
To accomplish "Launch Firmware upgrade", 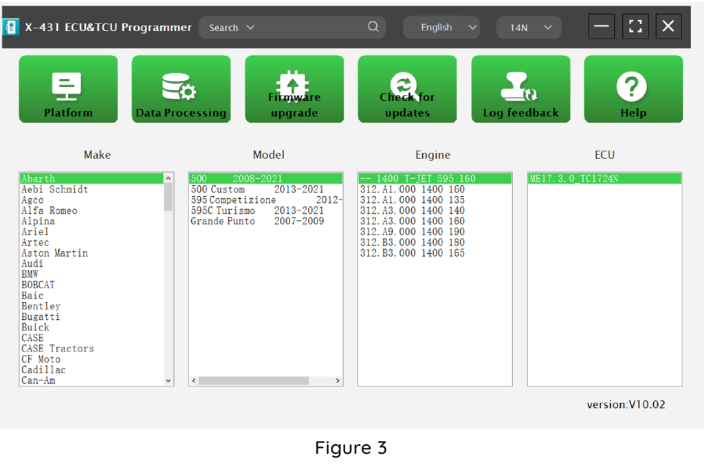I will pos(294,90).
